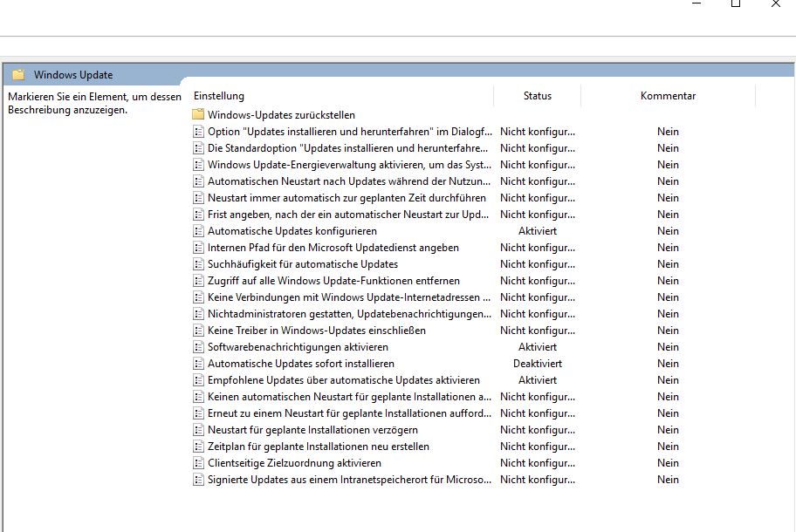Click policy icon next to Option "Updates installieren und herunterfahren" im Dialogf...
The image size is (796, 532).
pyautogui.click(x=198, y=132)
